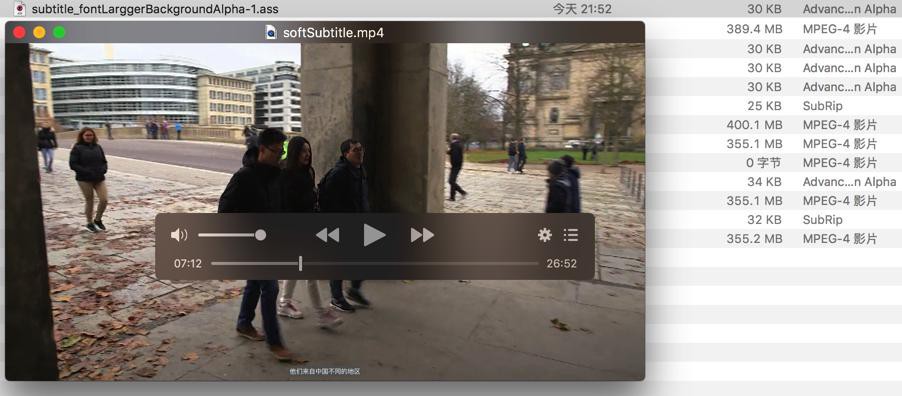This screenshot has width=902, height=396.
Task: Close the softSubtitle.mp4 window
Action: pos(19,32)
